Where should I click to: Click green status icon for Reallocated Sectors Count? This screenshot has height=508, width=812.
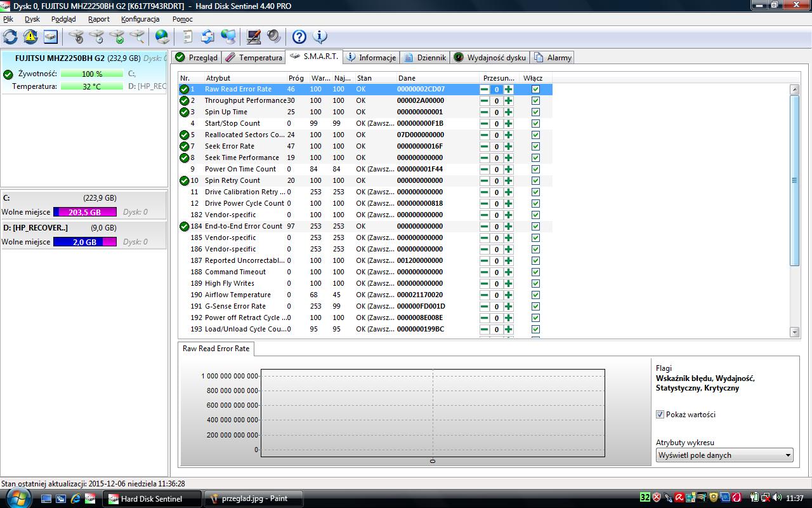pyautogui.click(x=184, y=135)
